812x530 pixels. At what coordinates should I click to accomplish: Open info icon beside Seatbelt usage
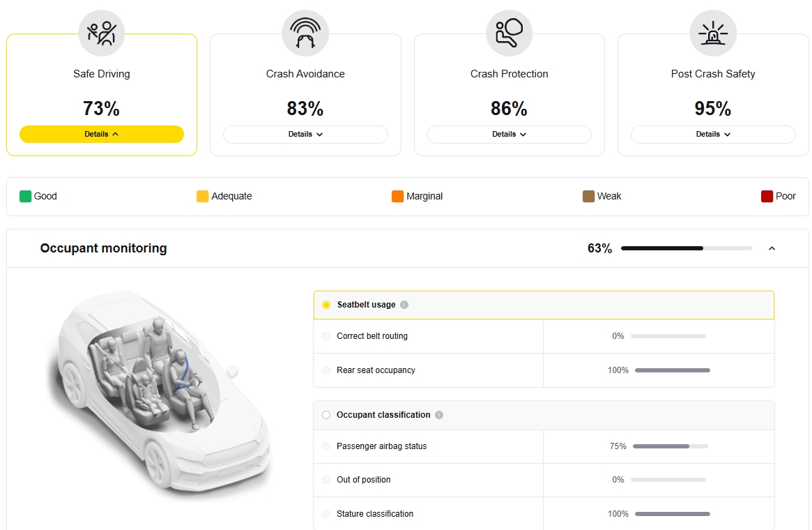pos(404,305)
